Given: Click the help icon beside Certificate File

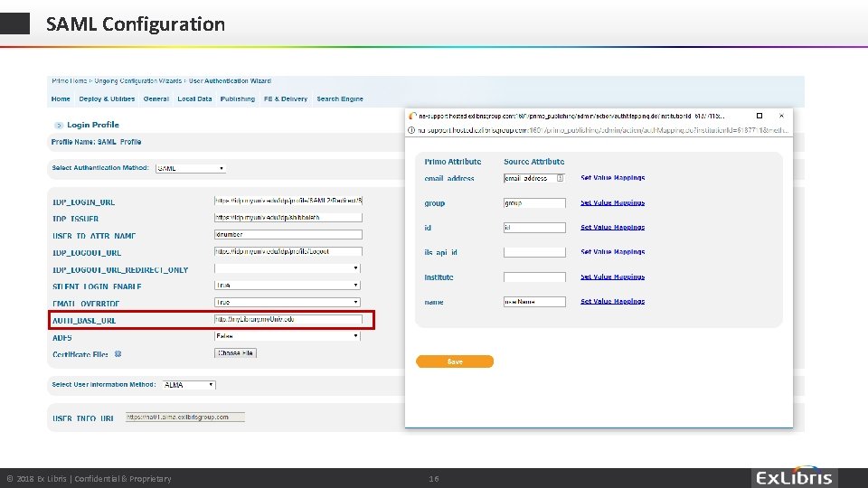Looking at the screenshot, I should [118, 354].
